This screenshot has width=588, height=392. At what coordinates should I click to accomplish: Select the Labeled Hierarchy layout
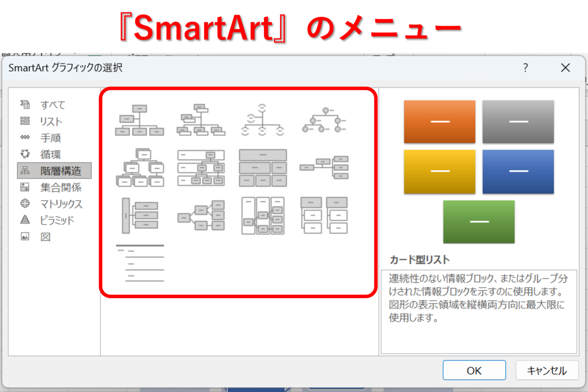pyautogui.click(x=201, y=168)
